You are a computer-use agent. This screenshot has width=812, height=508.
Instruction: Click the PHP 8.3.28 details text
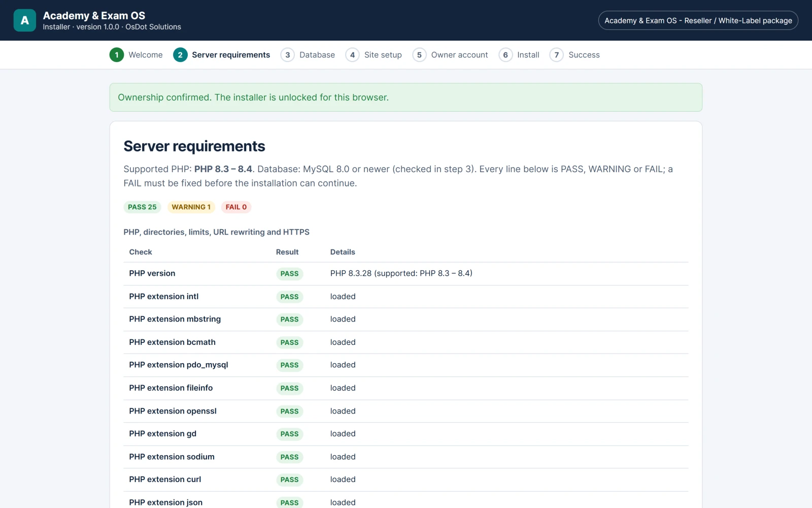click(401, 273)
